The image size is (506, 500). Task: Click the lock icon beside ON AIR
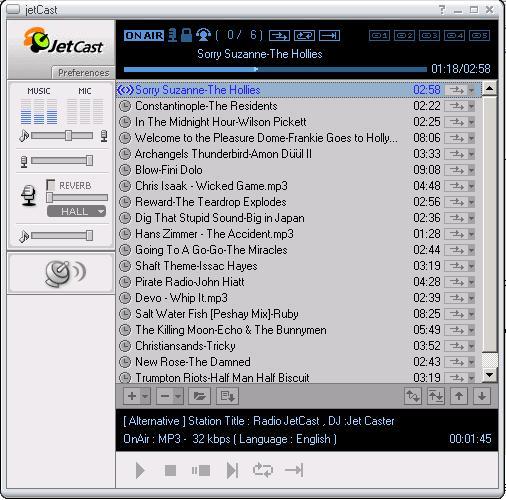(x=187, y=35)
